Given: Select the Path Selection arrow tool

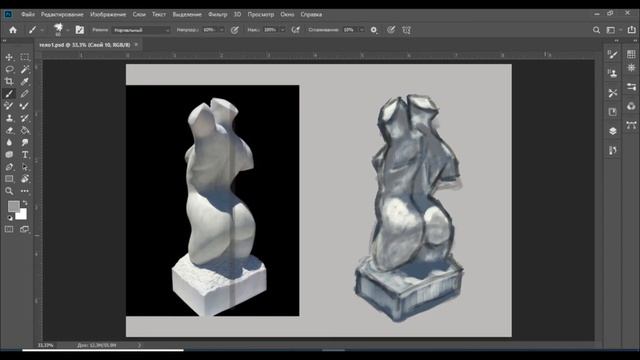Looking at the screenshot, I should (x=25, y=167).
